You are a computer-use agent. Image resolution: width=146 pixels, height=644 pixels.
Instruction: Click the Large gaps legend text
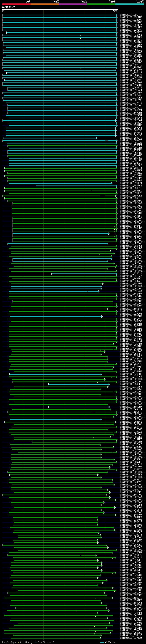click(x=28, y=642)
